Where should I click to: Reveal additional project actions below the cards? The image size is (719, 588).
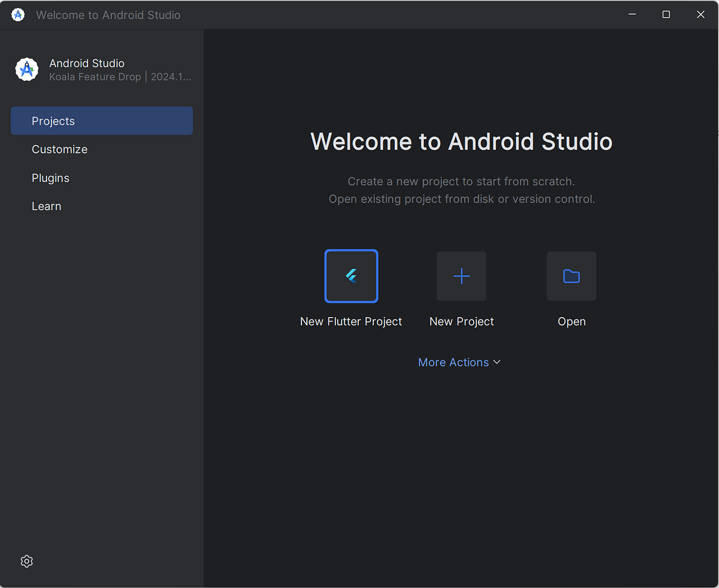click(x=460, y=362)
